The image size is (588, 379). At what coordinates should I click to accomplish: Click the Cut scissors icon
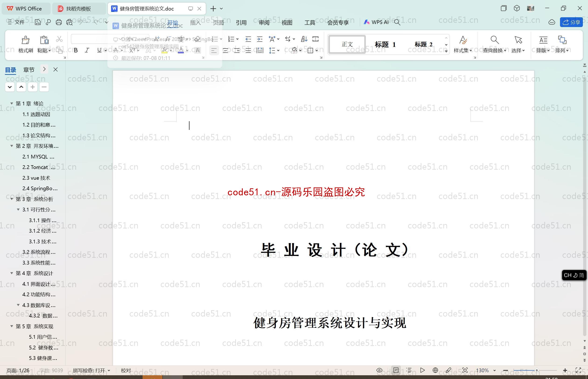pos(59,39)
